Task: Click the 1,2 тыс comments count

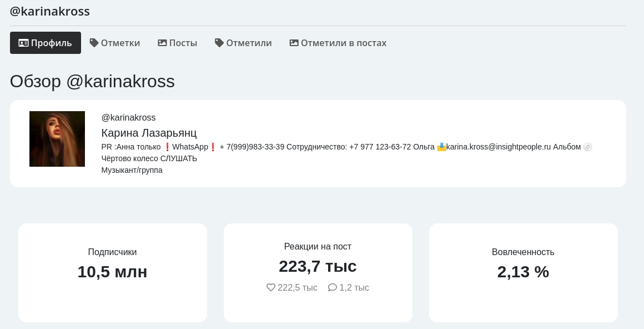Action: [354, 287]
